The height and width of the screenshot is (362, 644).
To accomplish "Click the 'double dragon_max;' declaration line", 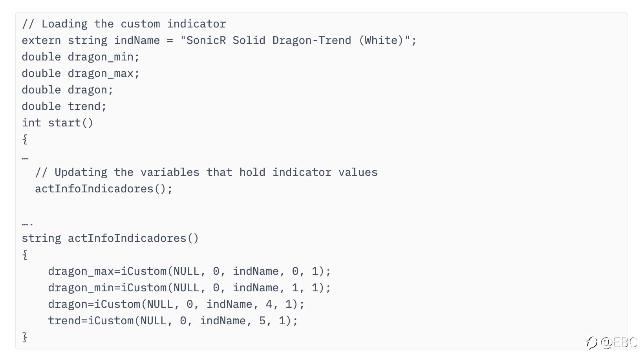I will coord(80,74).
